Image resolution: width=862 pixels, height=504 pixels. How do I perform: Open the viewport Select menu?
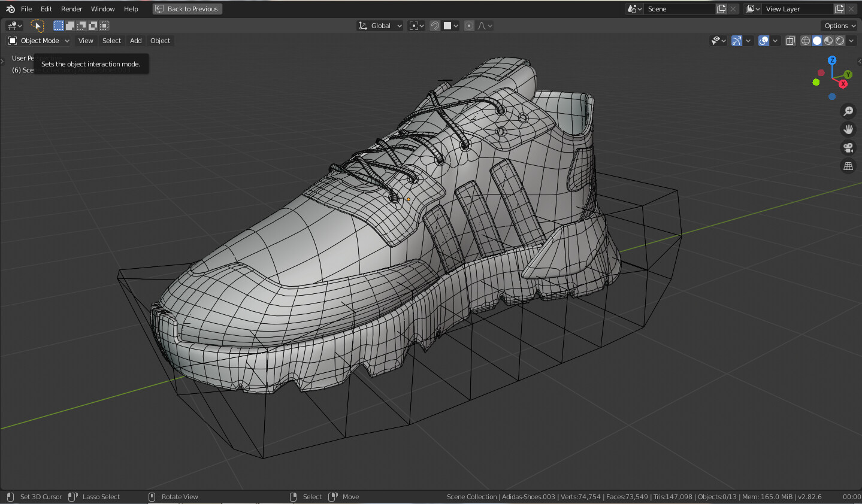tap(111, 41)
